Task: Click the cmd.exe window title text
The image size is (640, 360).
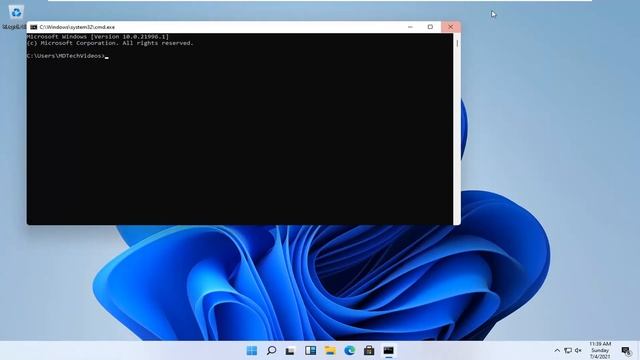Action: [77, 27]
